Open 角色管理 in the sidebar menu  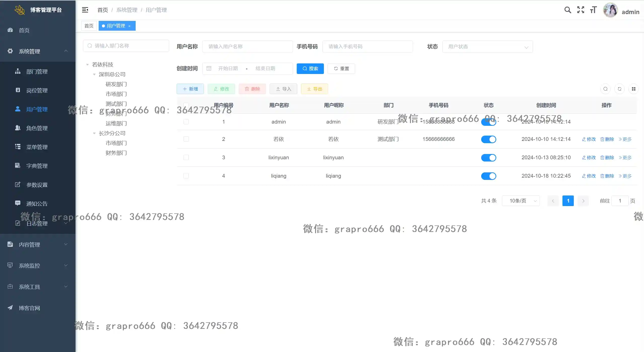(x=37, y=128)
